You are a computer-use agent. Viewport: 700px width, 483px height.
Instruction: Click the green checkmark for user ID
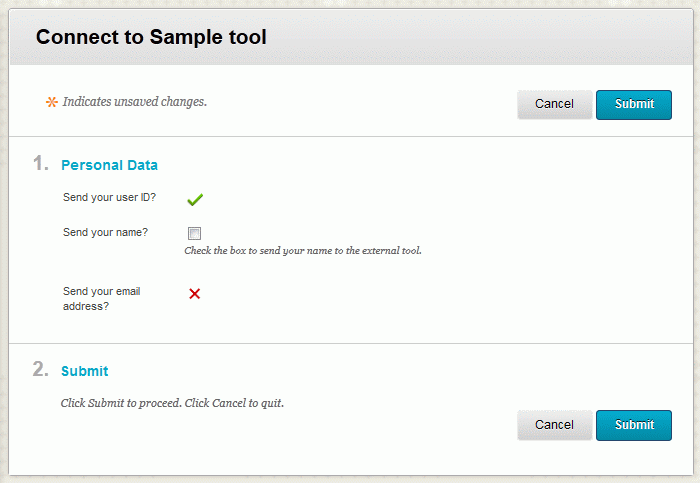point(195,199)
